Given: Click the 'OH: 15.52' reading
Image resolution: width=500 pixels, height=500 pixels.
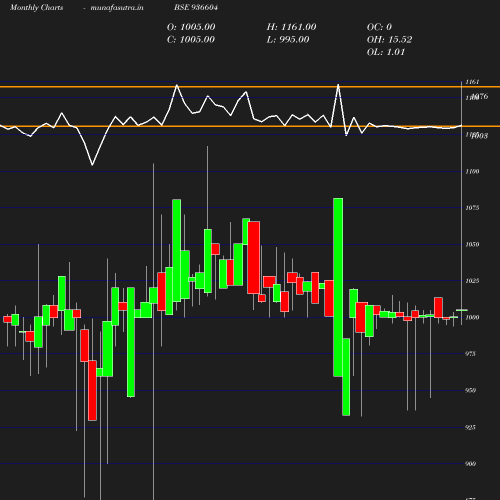Looking at the screenshot, I should pos(390,39).
